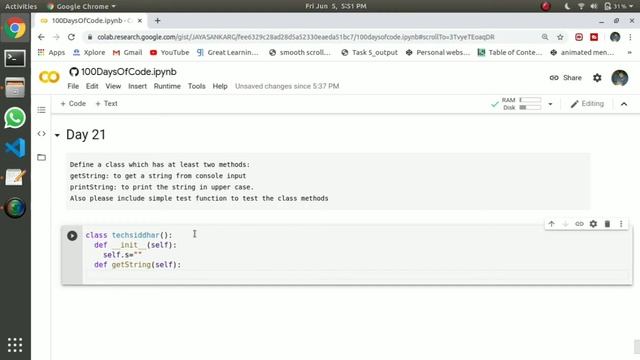640x360 pixels.
Task: Open WhatsApp from the dock
Action: [15, 118]
